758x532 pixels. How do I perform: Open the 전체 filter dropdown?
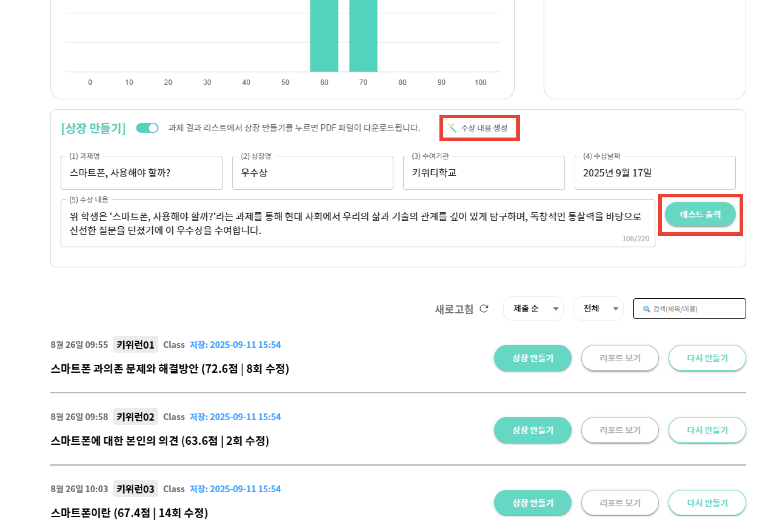[598, 309]
